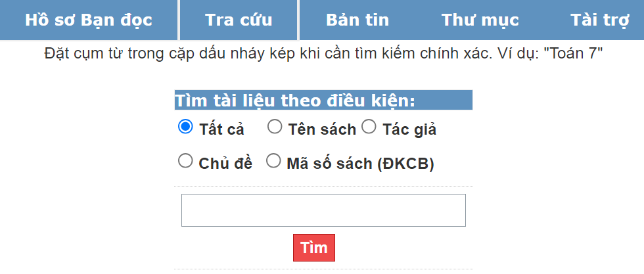Screen dimensions: 644x274
Task: Click the Tên sách option label
Action: coord(322,129)
